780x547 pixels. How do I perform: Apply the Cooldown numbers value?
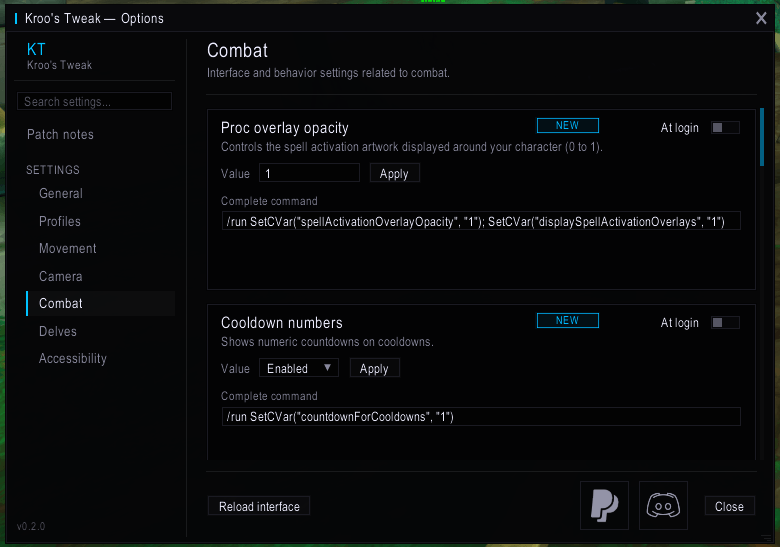(x=375, y=368)
